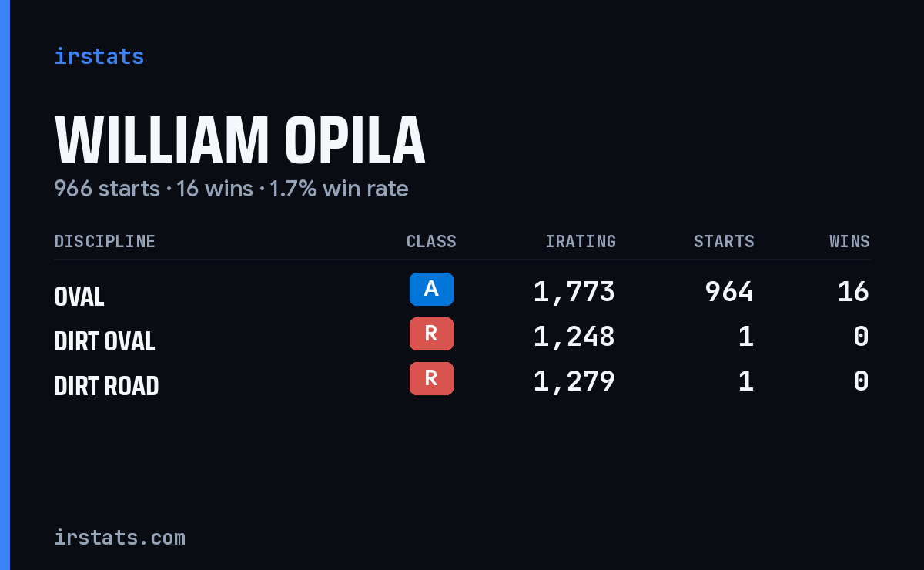
Task: Click the Dirt Road R class badge
Action: pos(431,378)
